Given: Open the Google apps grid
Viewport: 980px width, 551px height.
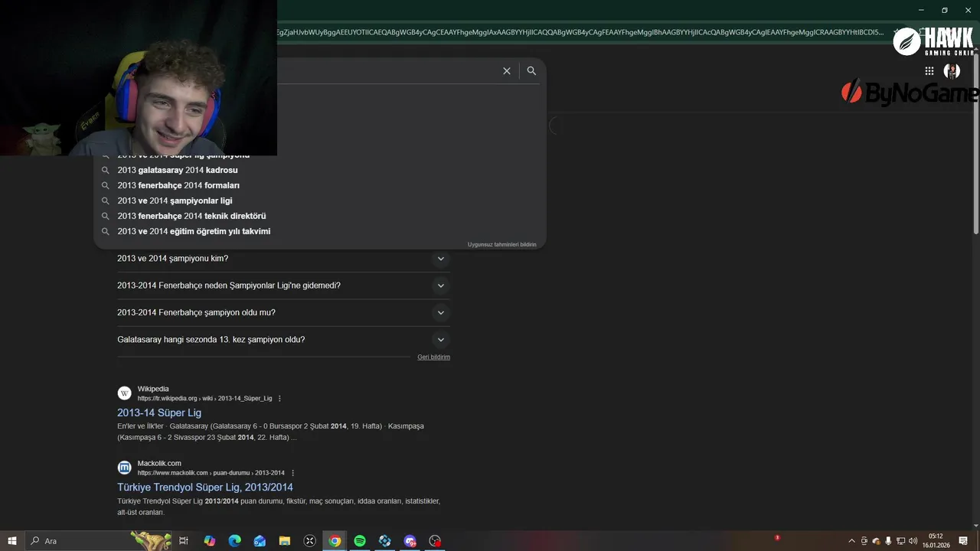Looking at the screenshot, I should click(929, 71).
